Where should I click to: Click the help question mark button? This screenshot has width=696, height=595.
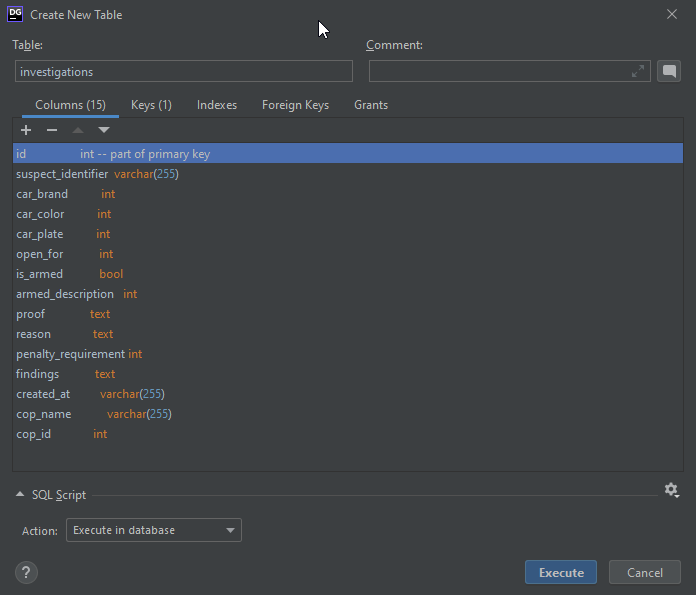tap(27, 572)
